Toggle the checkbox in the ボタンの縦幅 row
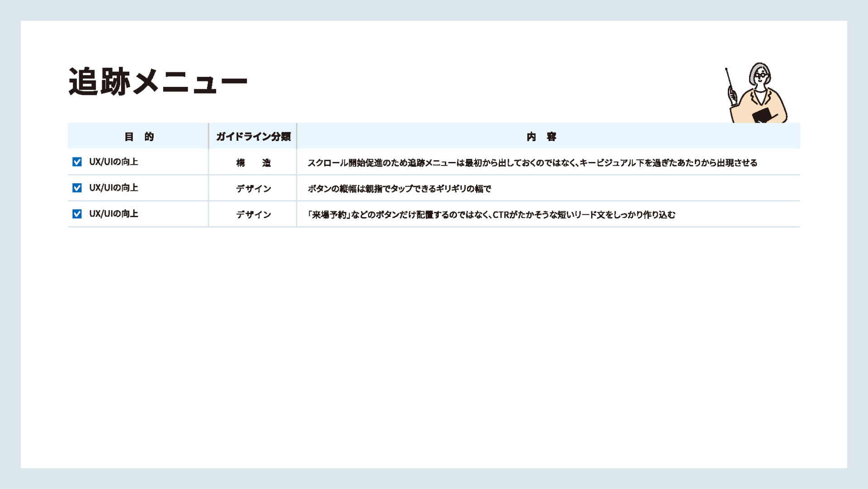This screenshot has width=868, height=489. click(77, 188)
